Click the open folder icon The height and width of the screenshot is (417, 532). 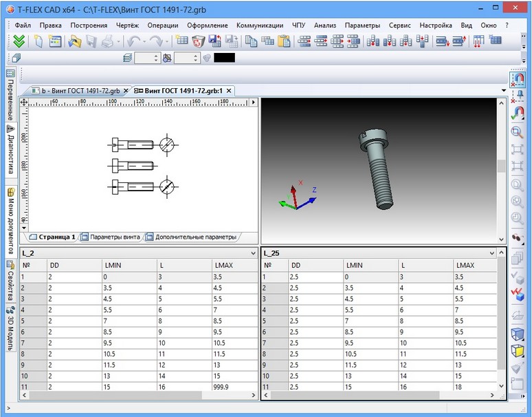click(x=74, y=41)
